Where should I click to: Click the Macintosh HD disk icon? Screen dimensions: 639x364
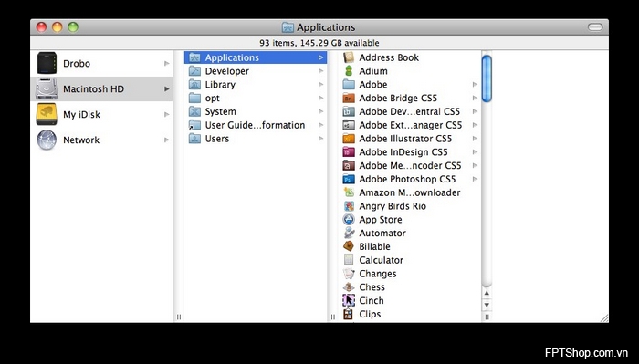point(47,88)
